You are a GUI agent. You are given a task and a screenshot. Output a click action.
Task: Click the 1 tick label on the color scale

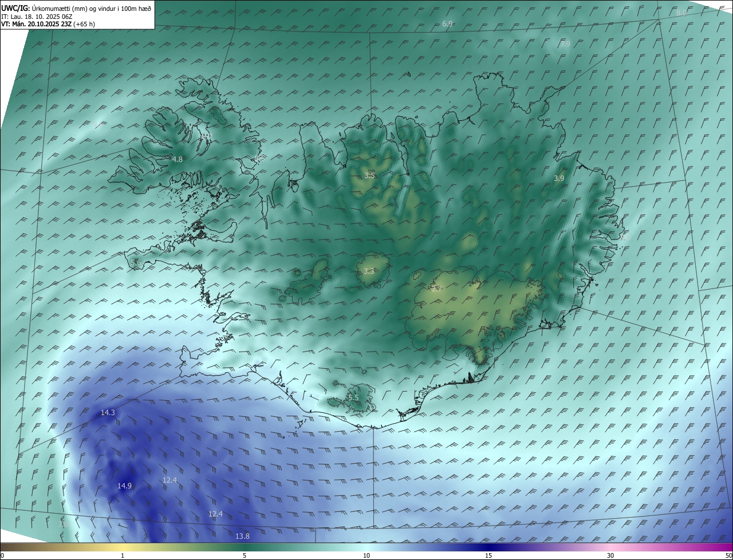[x=123, y=555]
